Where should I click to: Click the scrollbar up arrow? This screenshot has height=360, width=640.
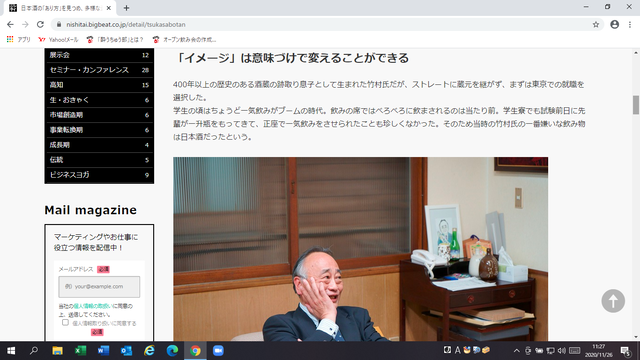click(x=636, y=53)
